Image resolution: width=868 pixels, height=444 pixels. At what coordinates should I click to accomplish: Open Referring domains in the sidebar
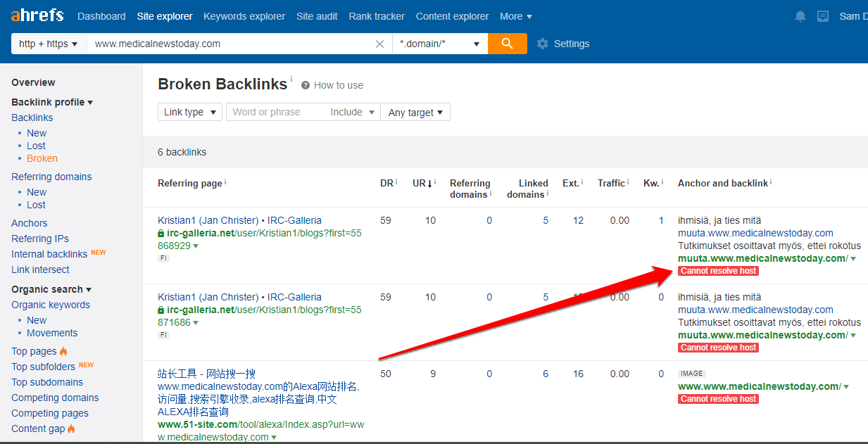coord(51,177)
